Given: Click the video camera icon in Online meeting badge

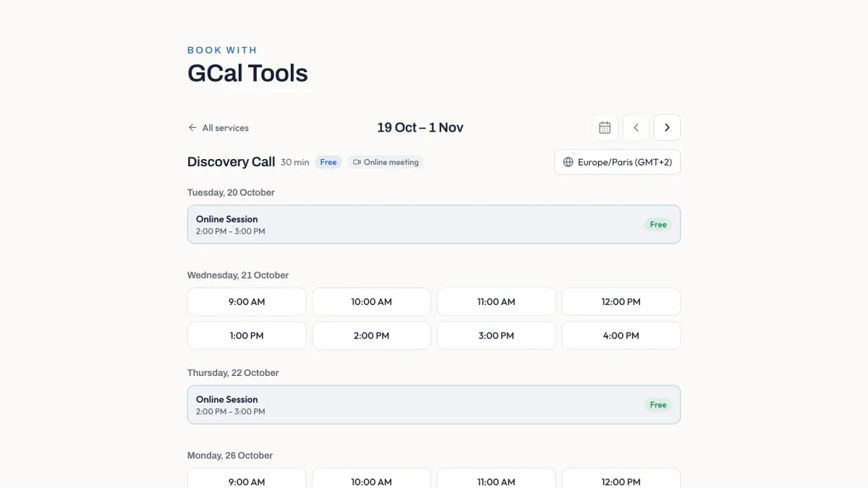Looking at the screenshot, I should tap(357, 162).
